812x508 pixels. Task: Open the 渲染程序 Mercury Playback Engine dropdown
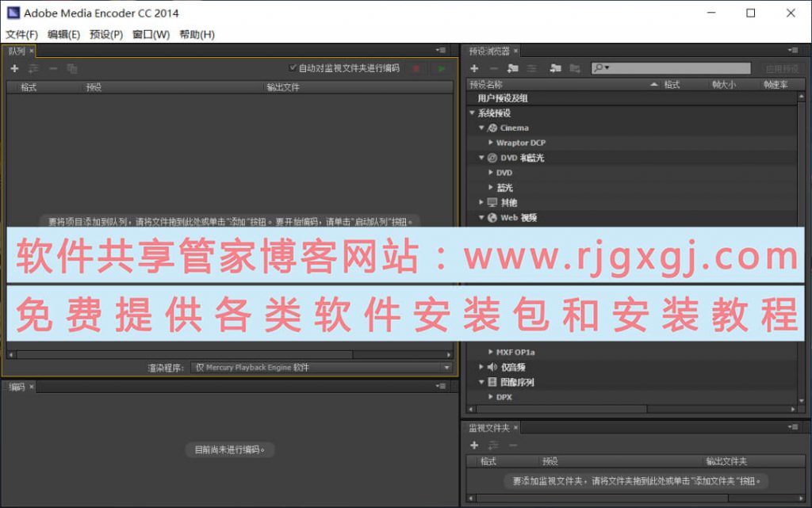pos(322,368)
